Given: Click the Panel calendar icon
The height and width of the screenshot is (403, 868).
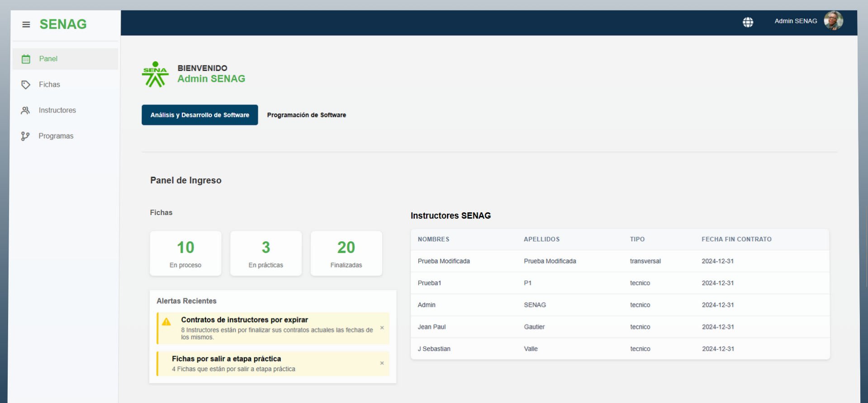Looking at the screenshot, I should pyautogui.click(x=26, y=59).
